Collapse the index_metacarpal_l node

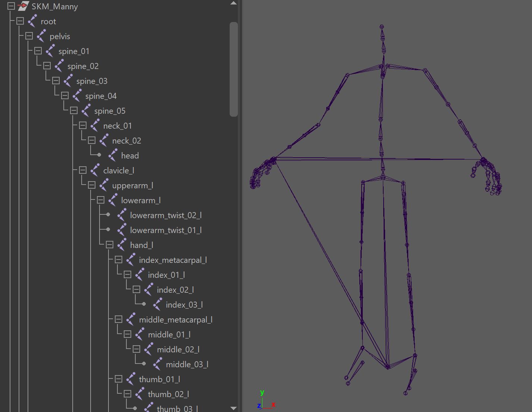(x=119, y=260)
